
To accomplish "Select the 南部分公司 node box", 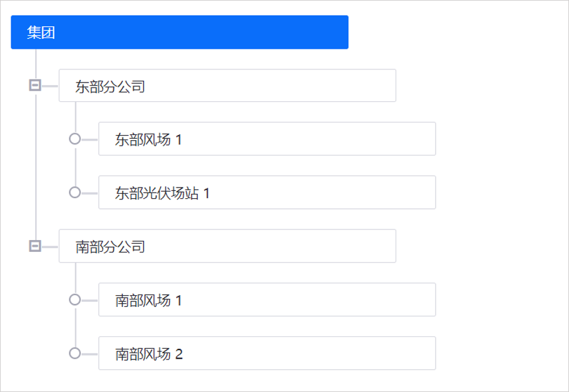I will click(x=227, y=246).
